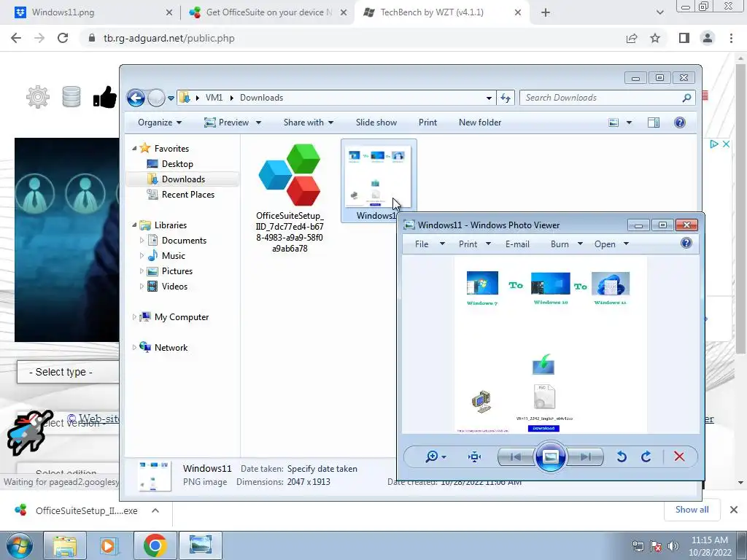Select Desktop under Favorites
747x560 pixels.
coord(177,164)
